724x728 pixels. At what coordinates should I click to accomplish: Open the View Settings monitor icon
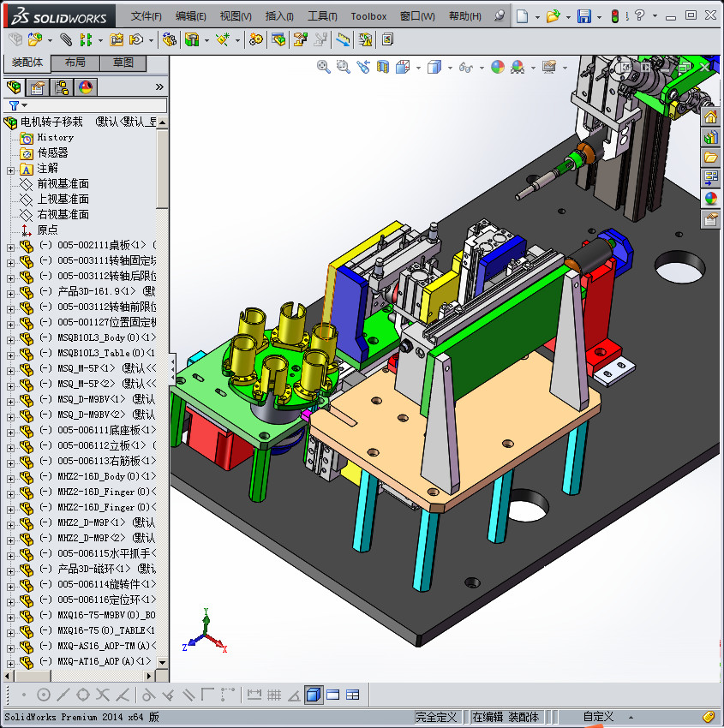(549, 67)
